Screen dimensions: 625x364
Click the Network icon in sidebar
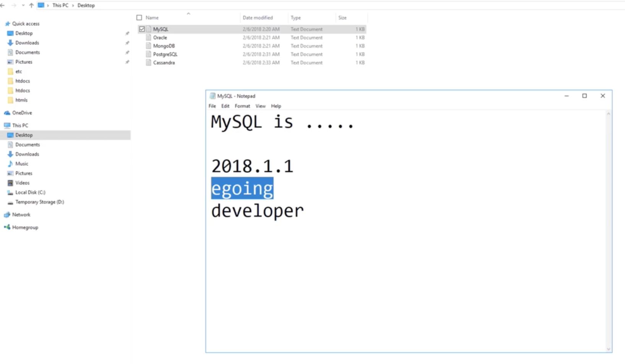7,215
